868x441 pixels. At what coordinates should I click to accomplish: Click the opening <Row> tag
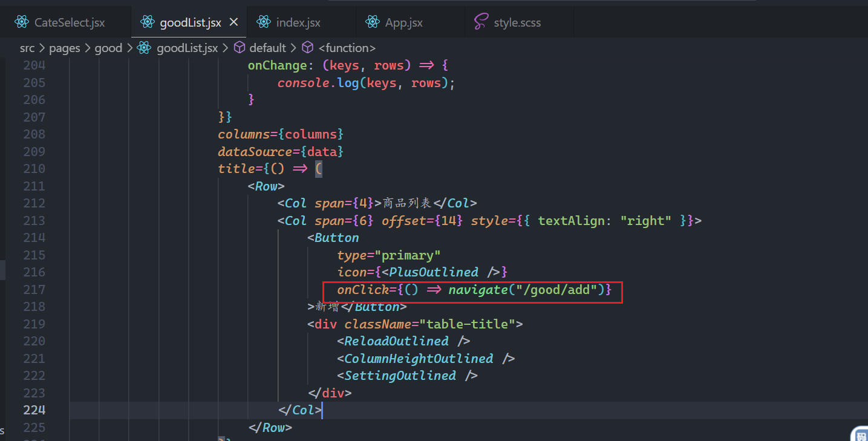[266, 186]
